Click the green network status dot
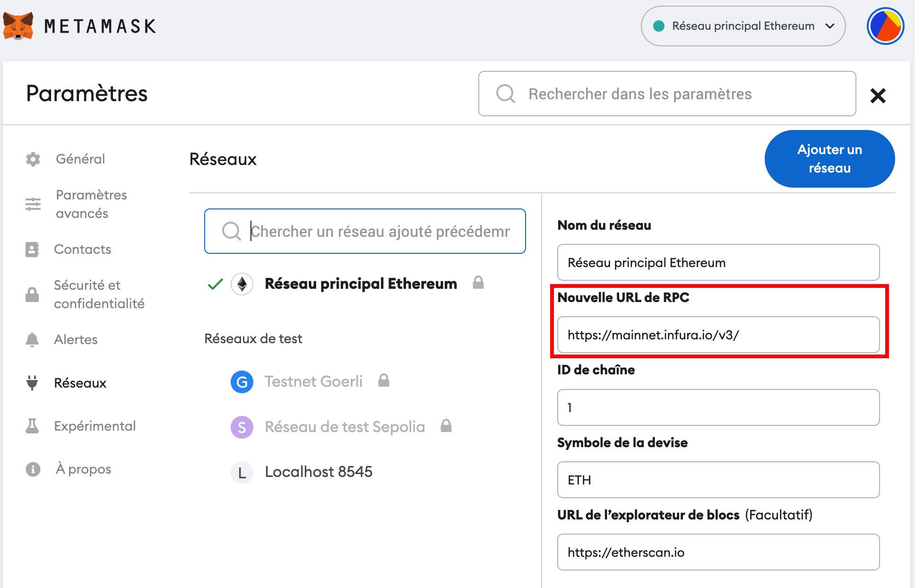This screenshot has height=588, width=915. 659,26
